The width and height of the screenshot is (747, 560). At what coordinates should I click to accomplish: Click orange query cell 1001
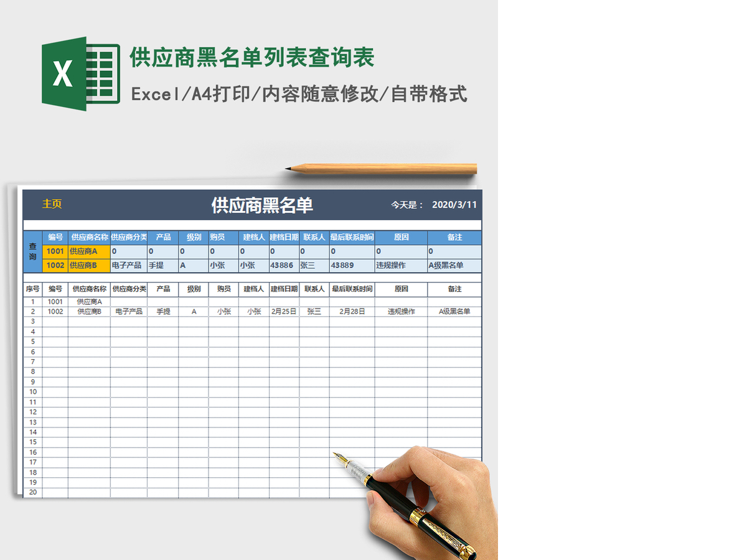55,251
